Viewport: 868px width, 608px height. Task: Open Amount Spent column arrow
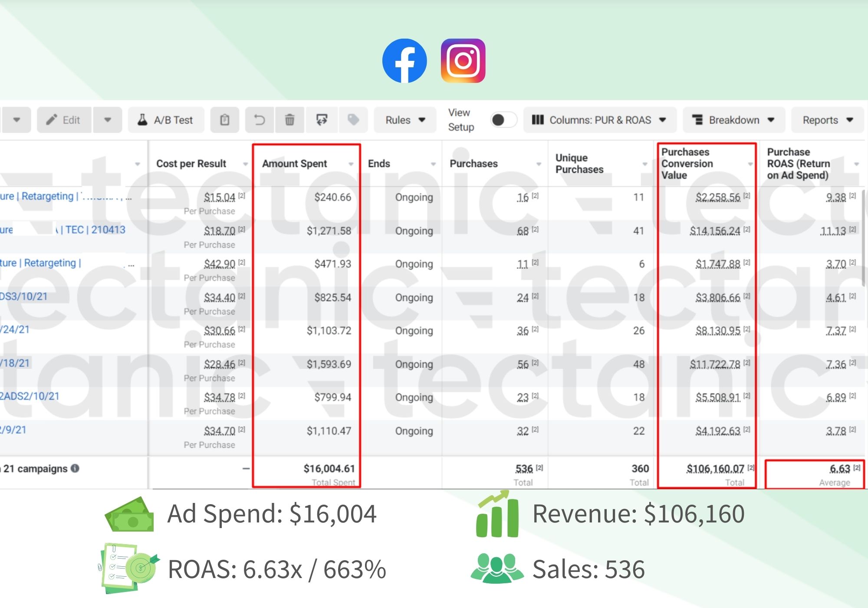click(351, 164)
